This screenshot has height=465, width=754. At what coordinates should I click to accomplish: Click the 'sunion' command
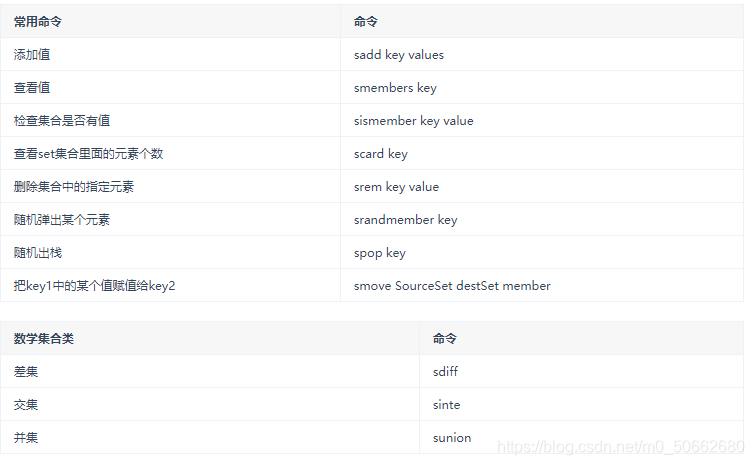point(452,438)
